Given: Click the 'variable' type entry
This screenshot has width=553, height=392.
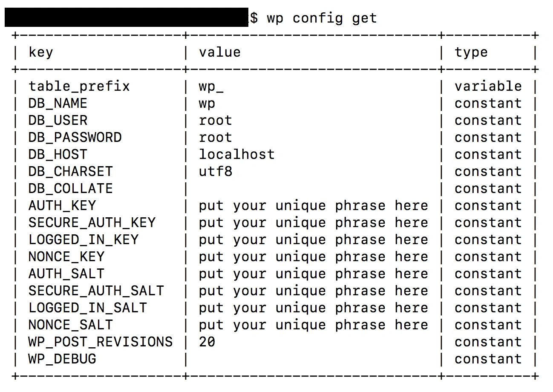Looking at the screenshot, I should pyautogui.click(x=488, y=86).
